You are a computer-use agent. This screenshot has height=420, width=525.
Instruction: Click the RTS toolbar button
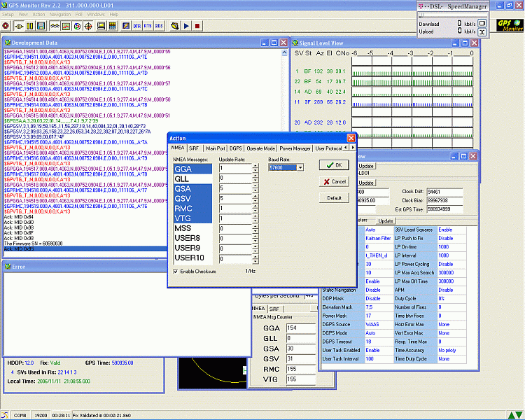(x=148, y=26)
